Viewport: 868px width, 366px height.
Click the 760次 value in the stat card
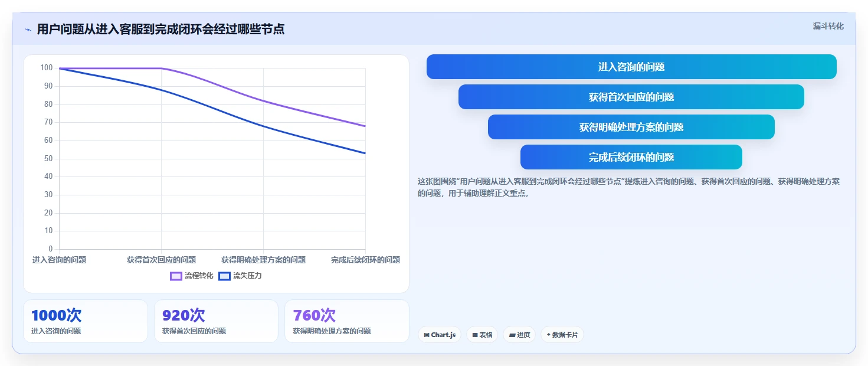coord(314,315)
